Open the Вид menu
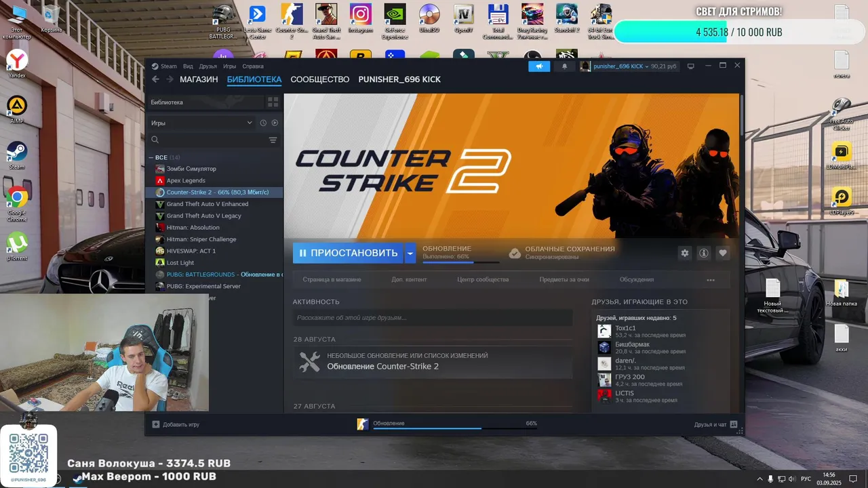This screenshot has width=868, height=488. coord(188,66)
